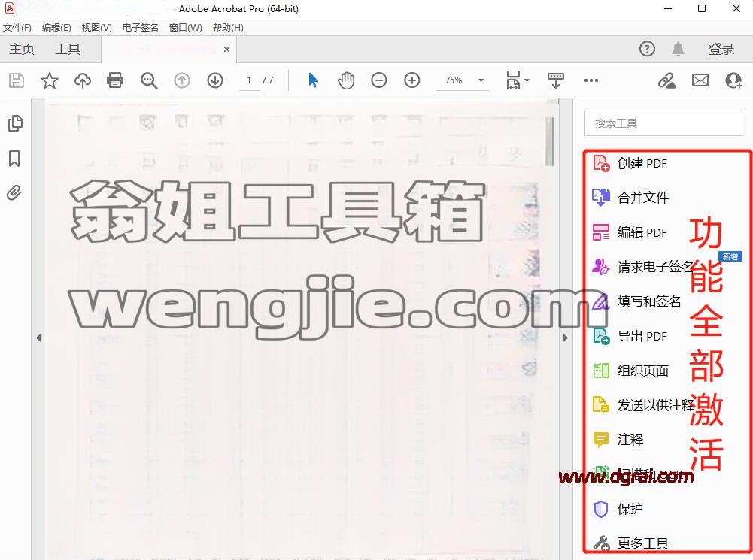Open the 文件(F) menu
The height and width of the screenshot is (560, 753).
17,27
